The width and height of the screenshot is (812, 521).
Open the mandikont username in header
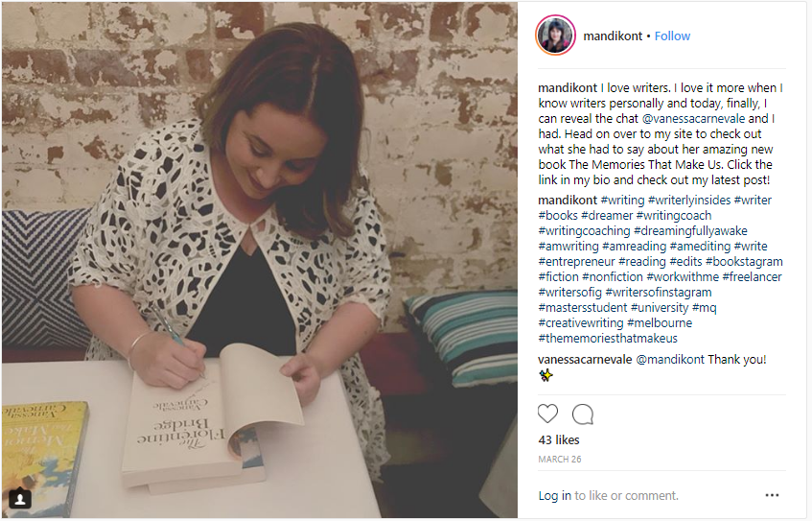pos(613,36)
